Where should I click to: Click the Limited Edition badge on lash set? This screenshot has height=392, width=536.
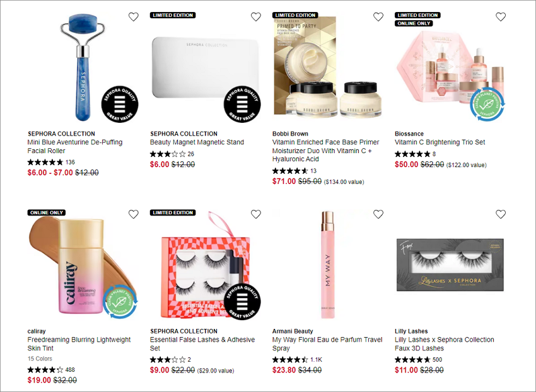click(173, 212)
